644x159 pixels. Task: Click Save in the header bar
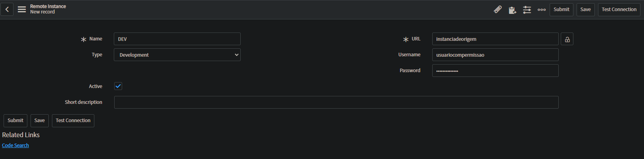pos(585,10)
